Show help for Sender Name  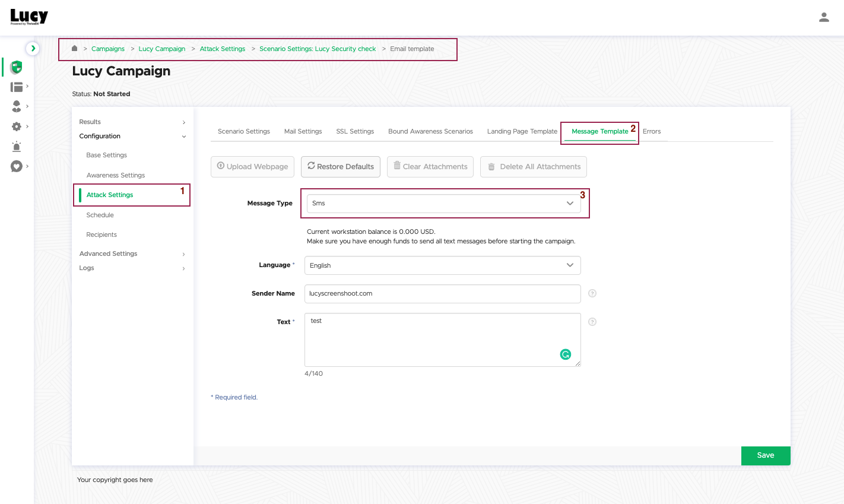[592, 293]
